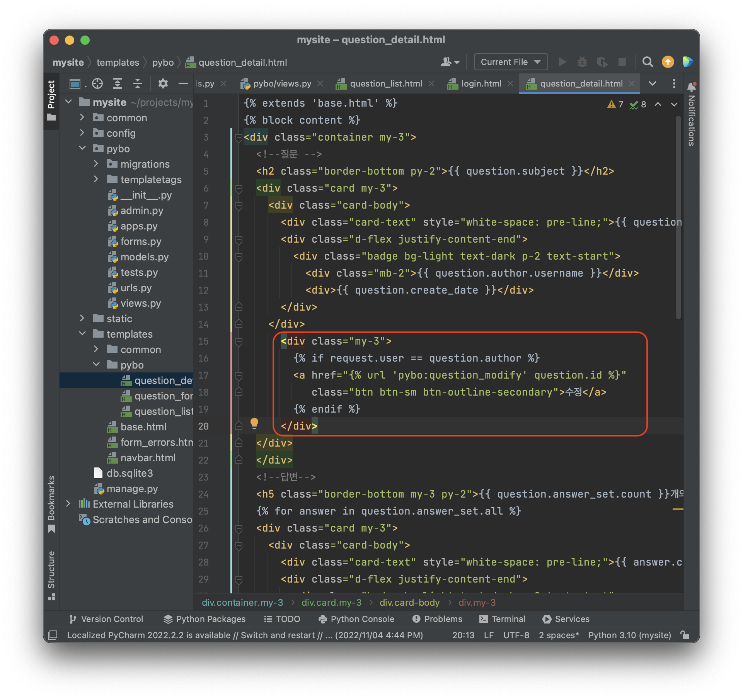The width and height of the screenshot is (743, 700).
Task: Switch to the login.html editor tab
Action: 481,83
